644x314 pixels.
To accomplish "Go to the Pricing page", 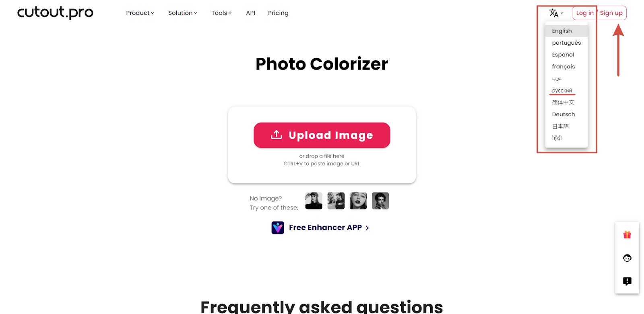I will coord(278,13).
